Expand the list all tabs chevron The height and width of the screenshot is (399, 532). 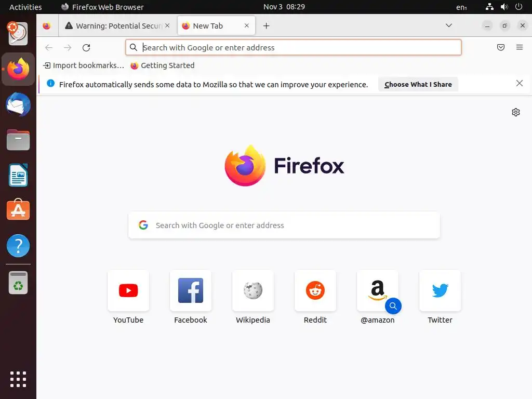click(x=449, y=25)
